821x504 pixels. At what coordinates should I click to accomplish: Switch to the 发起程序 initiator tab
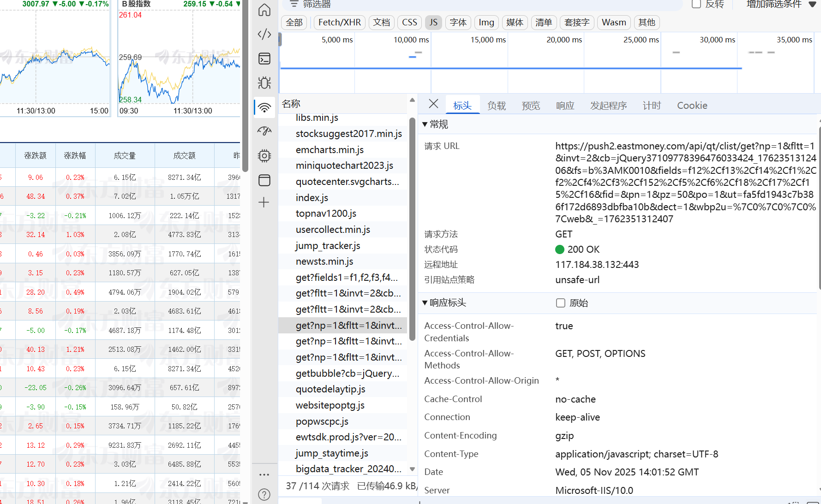(608, 106)
